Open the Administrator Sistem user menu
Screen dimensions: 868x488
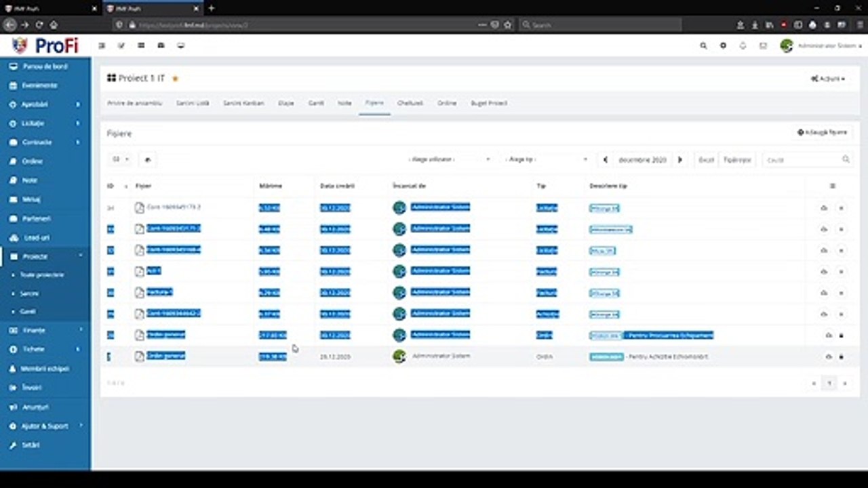(x=821, y=45)
